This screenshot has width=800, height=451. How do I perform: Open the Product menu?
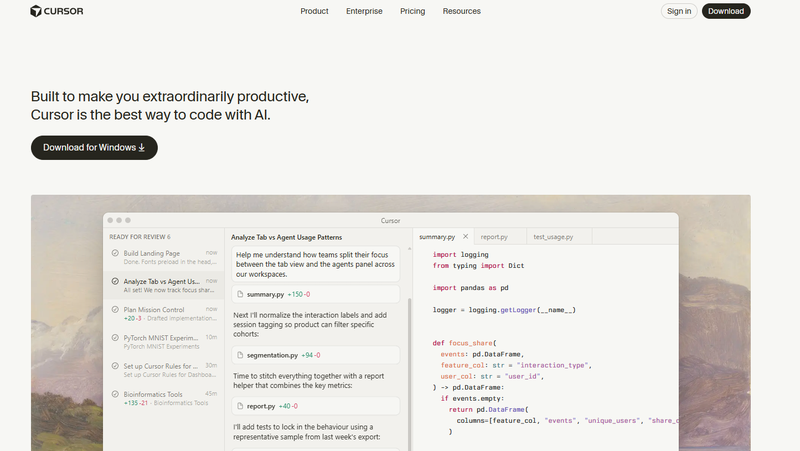[314, 11]
